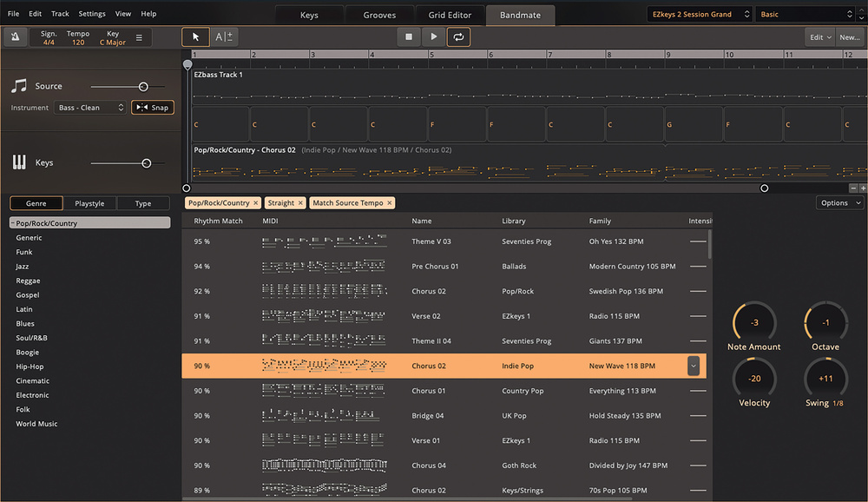Click the metronome icon
Viewport: 868px width, 502px height.
(15, 37)
